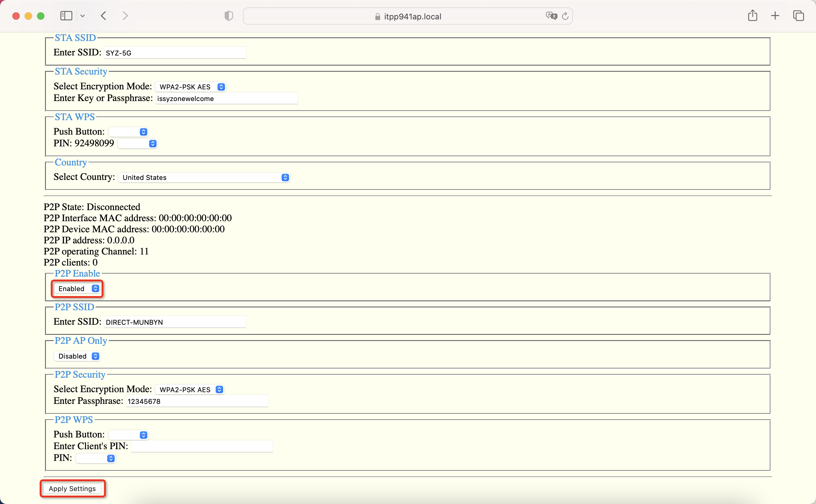Open P2P AP Only Disabled dropdown
Screen dimensions: 816x504
click(77, 356)
